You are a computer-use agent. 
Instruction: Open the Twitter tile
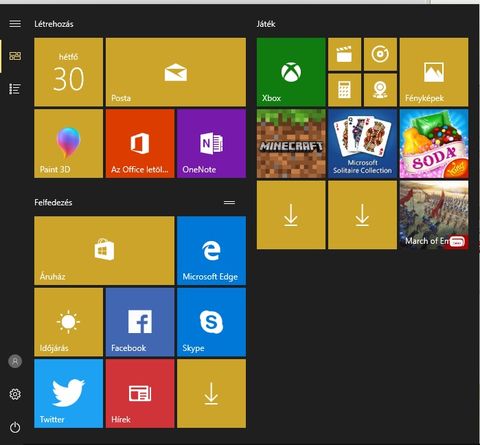(x=68, y=393)
